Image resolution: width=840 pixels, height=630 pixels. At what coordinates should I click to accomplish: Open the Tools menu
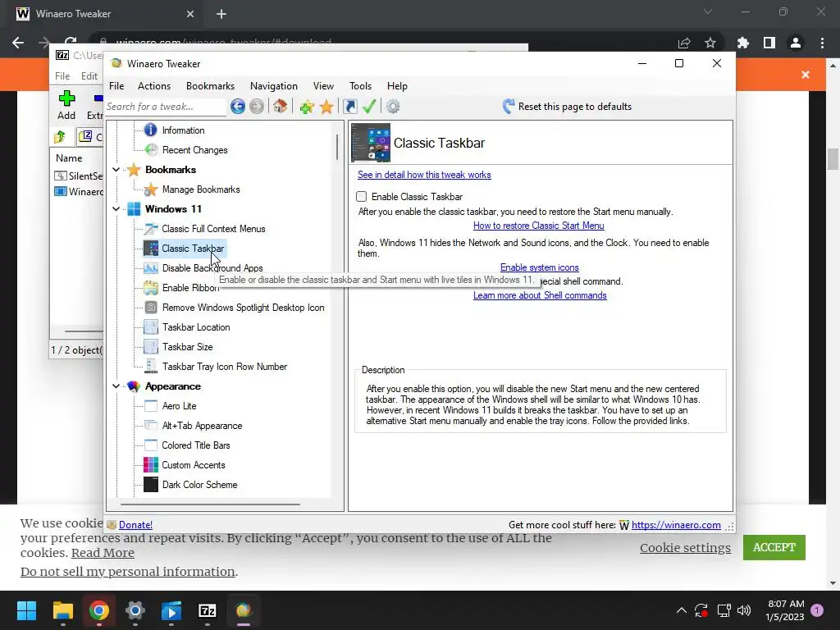coord(361,85)
